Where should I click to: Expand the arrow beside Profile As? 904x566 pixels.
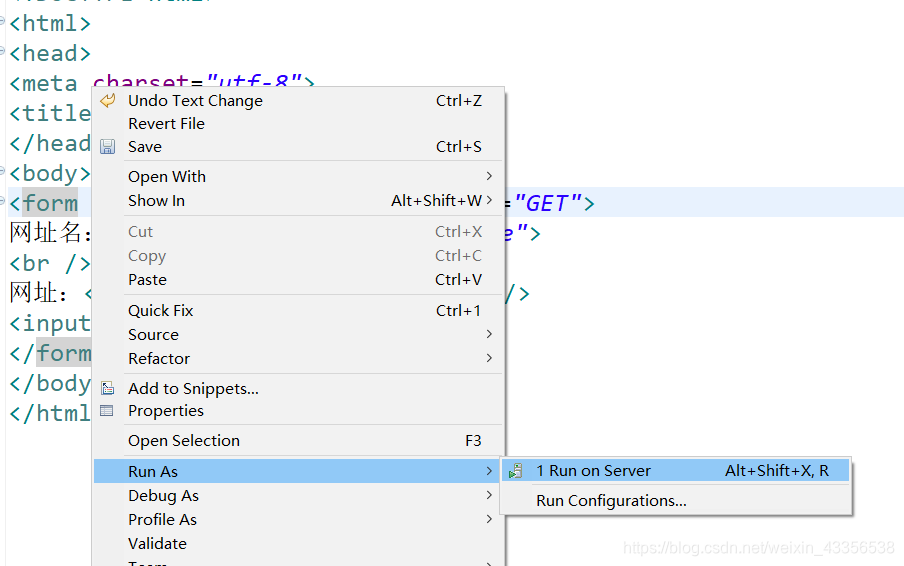[489, 519]
